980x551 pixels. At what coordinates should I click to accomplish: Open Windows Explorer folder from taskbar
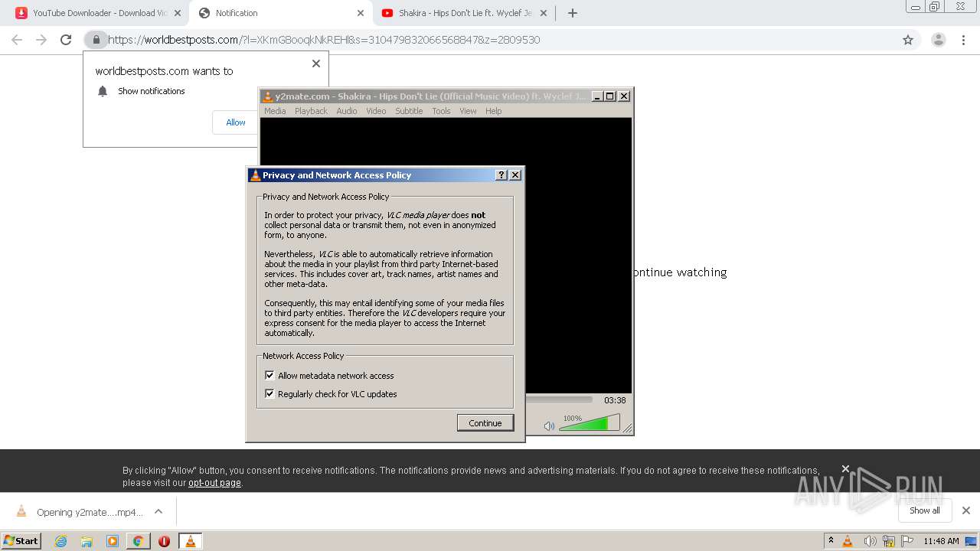coord(87,541)
